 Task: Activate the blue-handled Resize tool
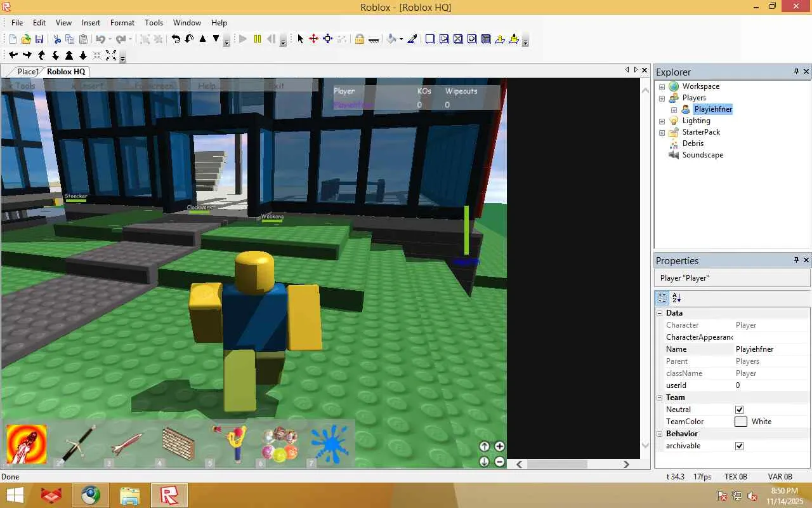pyautogui.click(x=328, y=39)
